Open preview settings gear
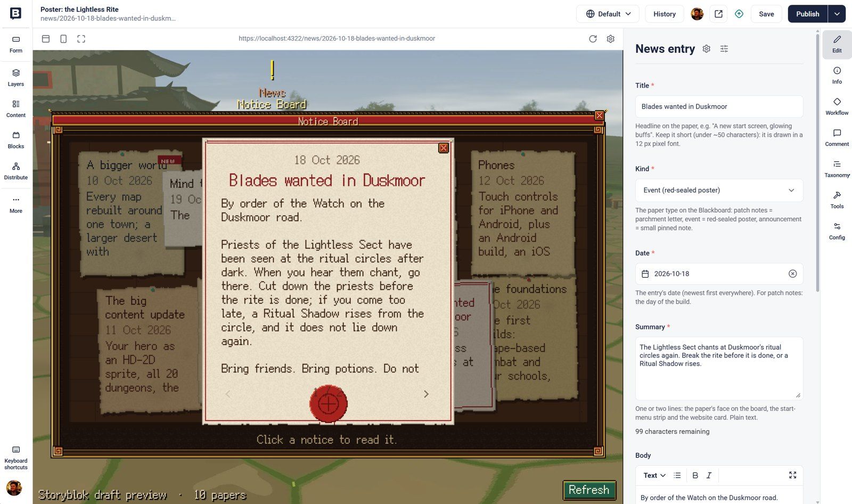This screenshot has width=852, height=504. pyautogui.click(x=611, y=39)
